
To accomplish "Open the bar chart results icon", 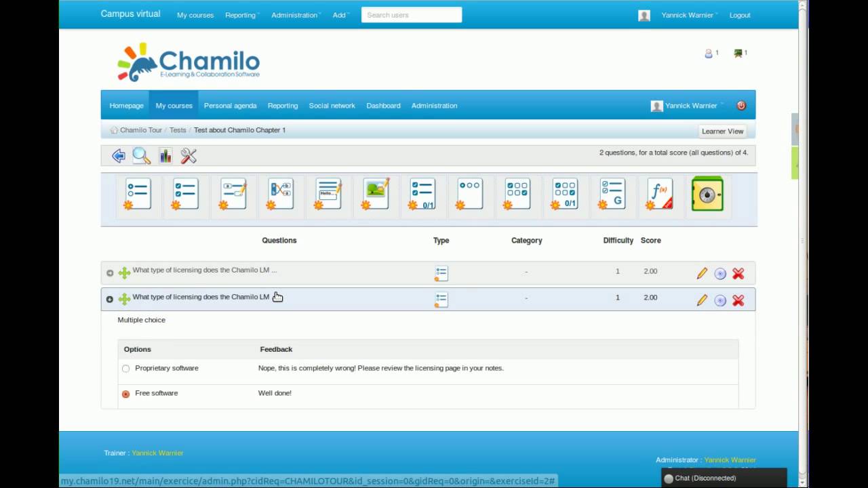I will tap(165, 157).
